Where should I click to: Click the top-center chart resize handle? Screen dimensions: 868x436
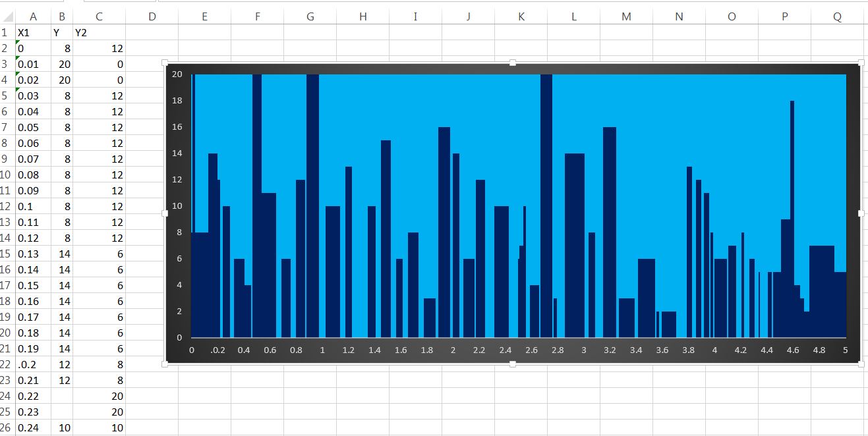(x=512, y=63)
